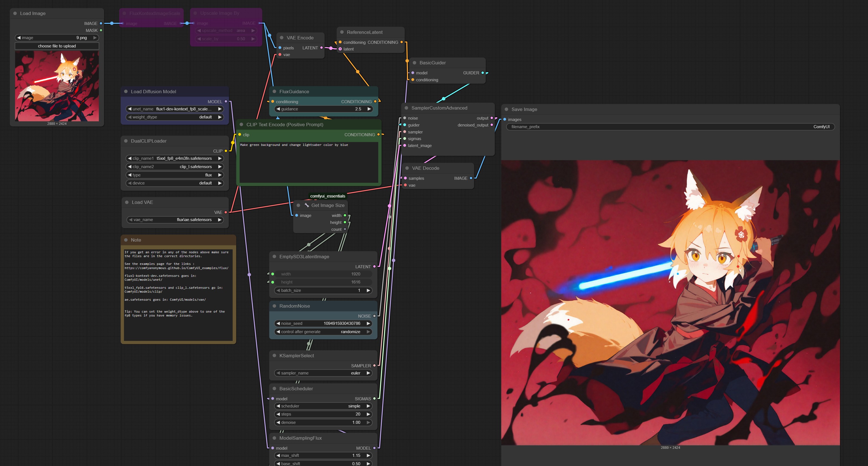Viewport: 868px width, 466px height.
Task: Click the right arrow on the guidance field
Action: [369, 109]
